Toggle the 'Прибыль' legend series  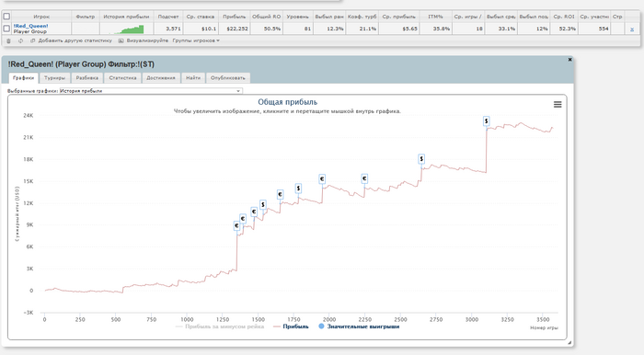(x=291, y=326)
